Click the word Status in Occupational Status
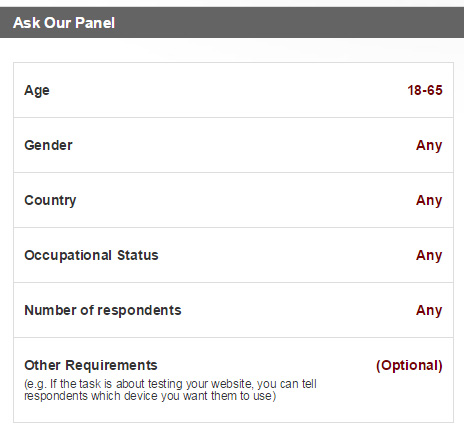 click(x=138, y=255)
